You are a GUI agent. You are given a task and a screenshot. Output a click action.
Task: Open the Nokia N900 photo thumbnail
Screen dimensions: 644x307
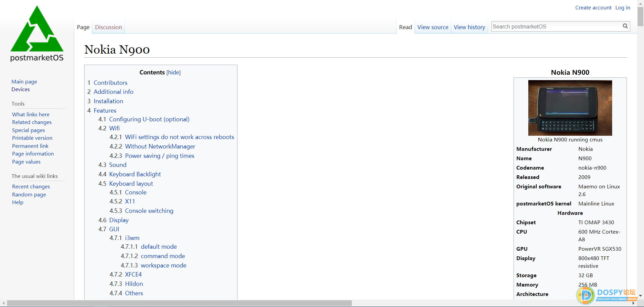[570, 108]
